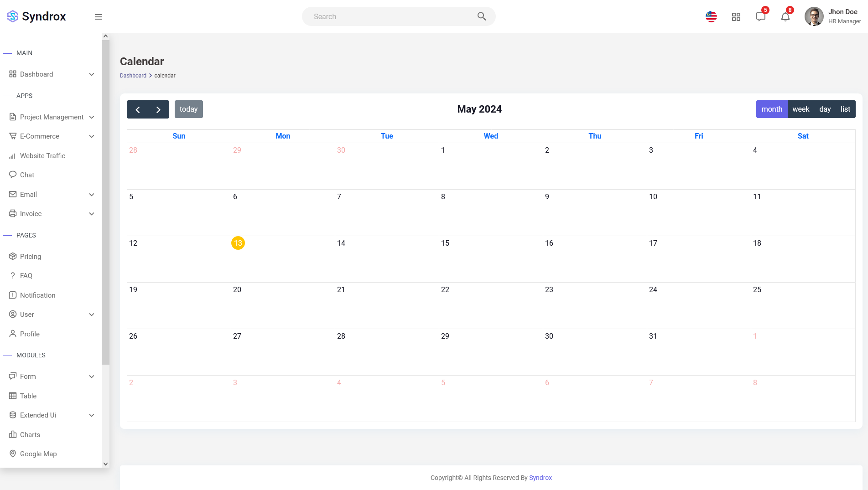The width and height of the screenshot is (868, 490).
Task: Click the Dashboard breadcrumb link
Action: click(133, 76)
